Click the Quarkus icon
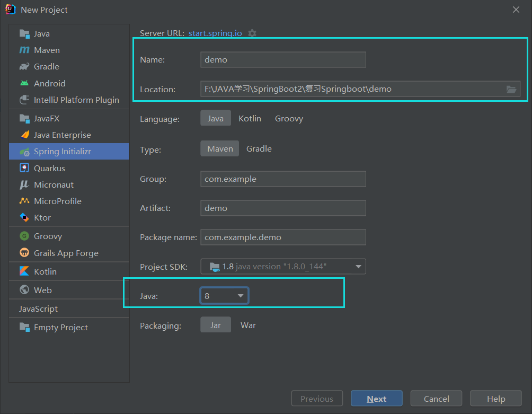This screenshot has height=414, width=532. tap(24, 168)
